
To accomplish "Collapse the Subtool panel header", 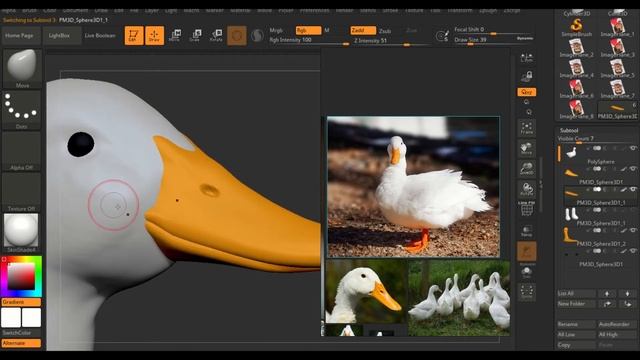I will click(569, 130).
